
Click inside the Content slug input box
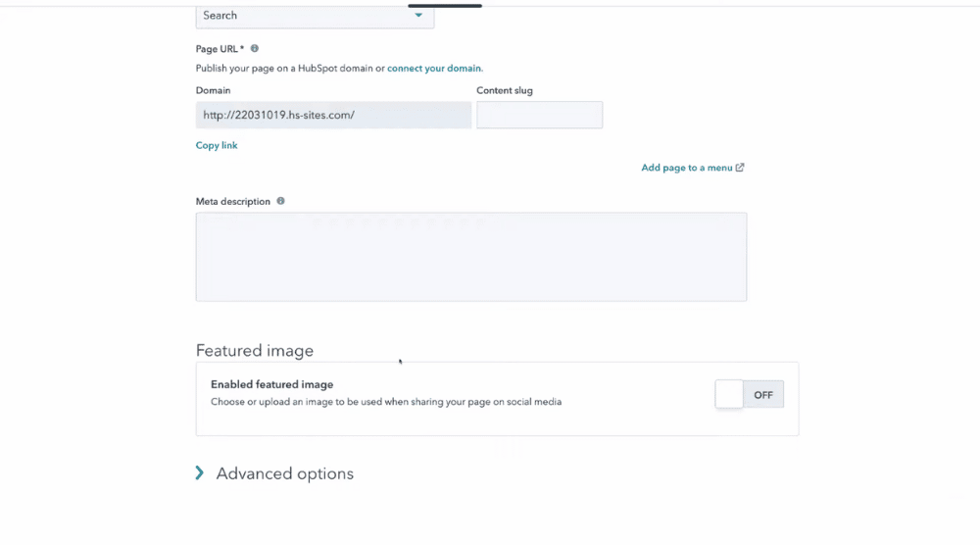539,115
